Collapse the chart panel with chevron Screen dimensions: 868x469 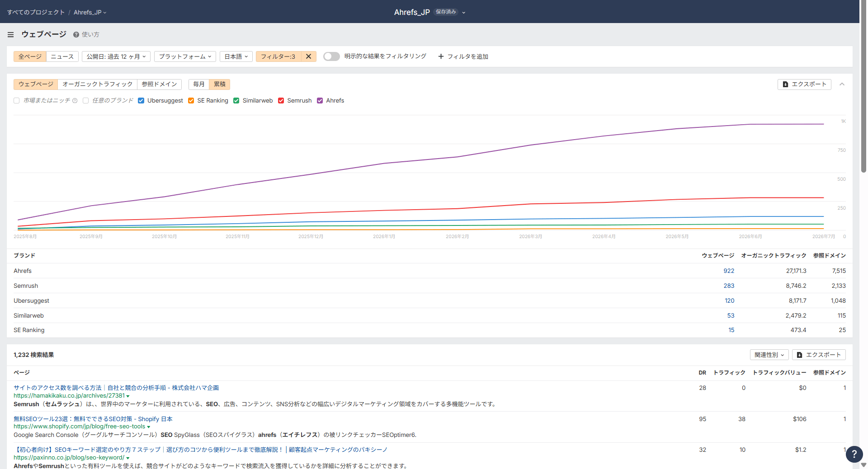click(x=842, y=84)
